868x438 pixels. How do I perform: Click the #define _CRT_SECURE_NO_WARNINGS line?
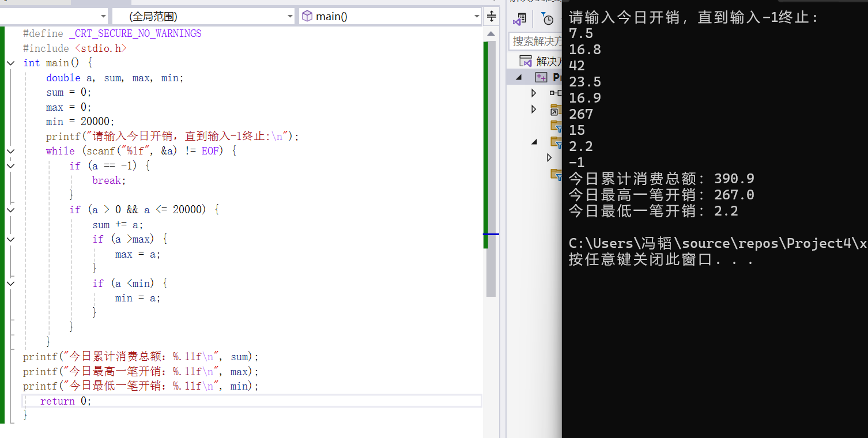tap(112, 33)
